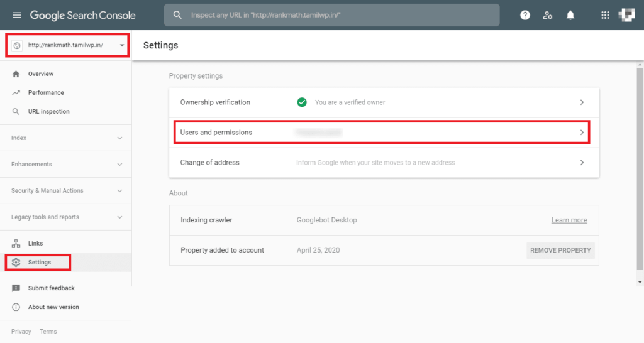644x343 pixels.
Task: Expand the Enhancements section
Action: 119,165
